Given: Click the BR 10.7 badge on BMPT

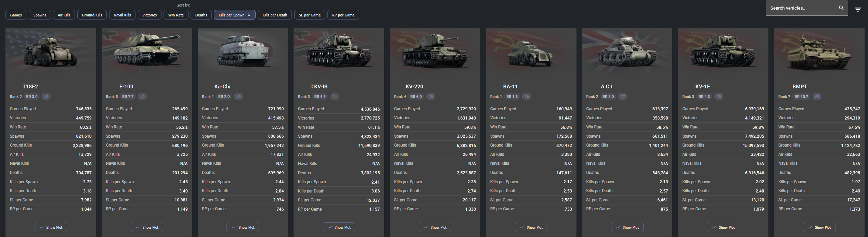Looking at the screenshot, I should 801,97.
